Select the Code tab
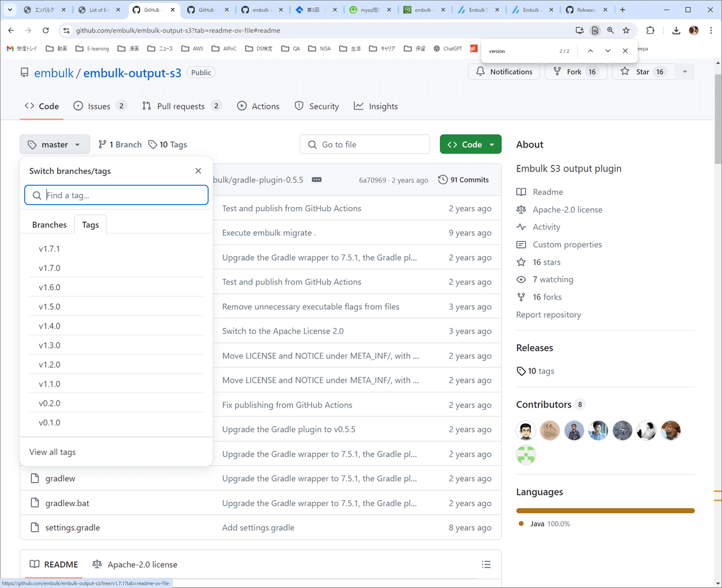Screen dimensions: 722x588 [x=42, y=106]
